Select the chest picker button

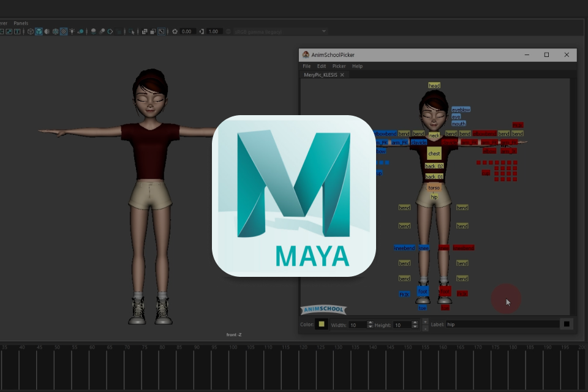(x=434, y=153)
